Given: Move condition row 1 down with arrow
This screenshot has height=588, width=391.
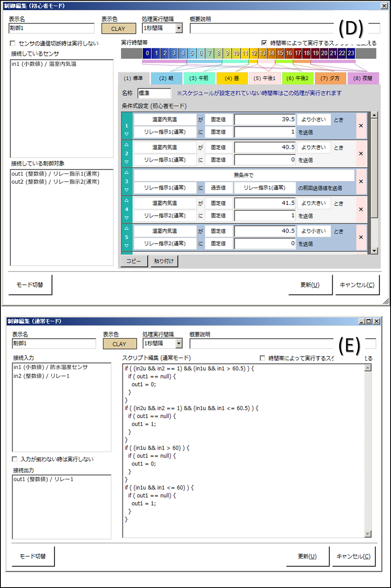Looking at the screenshot, I should (127, 134).
